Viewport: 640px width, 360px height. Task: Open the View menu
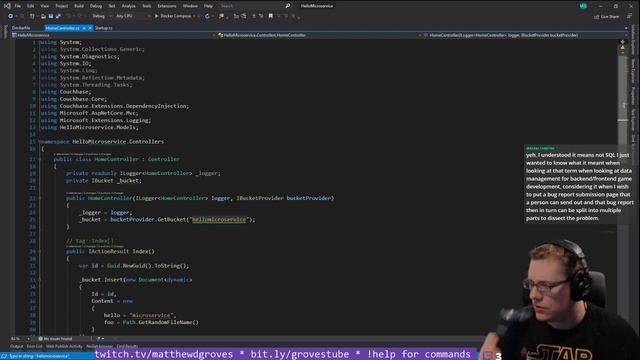tap(44, 6)
